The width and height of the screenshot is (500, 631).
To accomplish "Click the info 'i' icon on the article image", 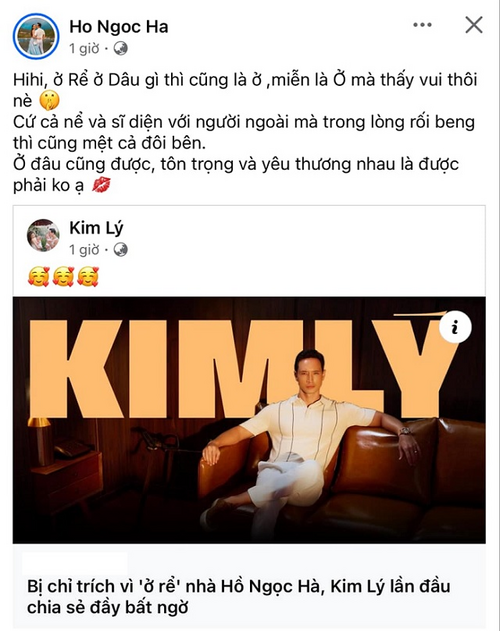I will coord(455,328).
